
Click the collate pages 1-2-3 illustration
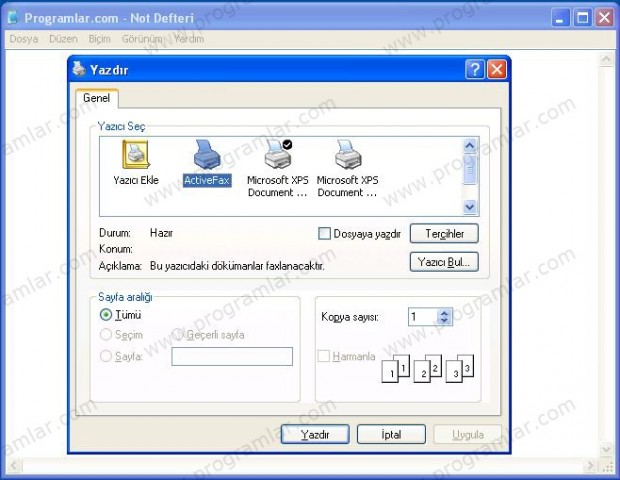[x=427, y=368]
